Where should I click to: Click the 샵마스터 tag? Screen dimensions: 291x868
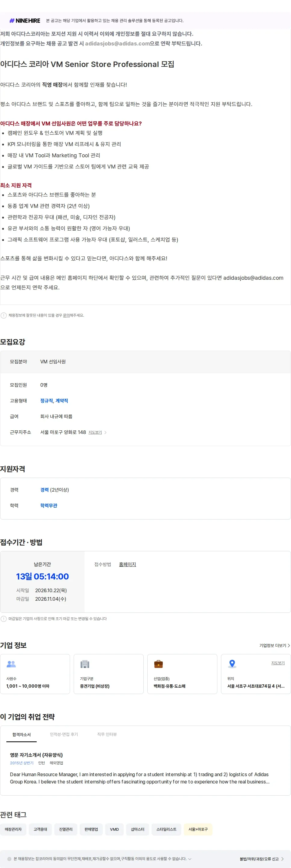pyautogui.click(x=138, y=829)
